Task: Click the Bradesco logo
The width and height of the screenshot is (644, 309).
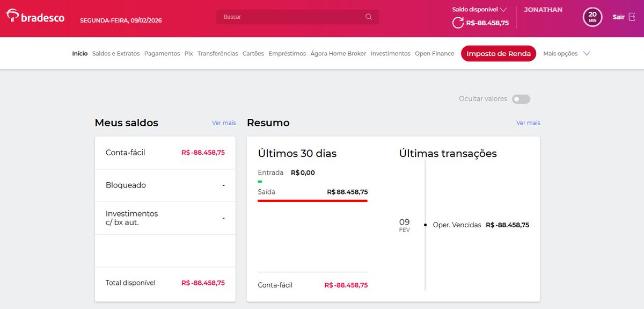Action: coord(35,17)
